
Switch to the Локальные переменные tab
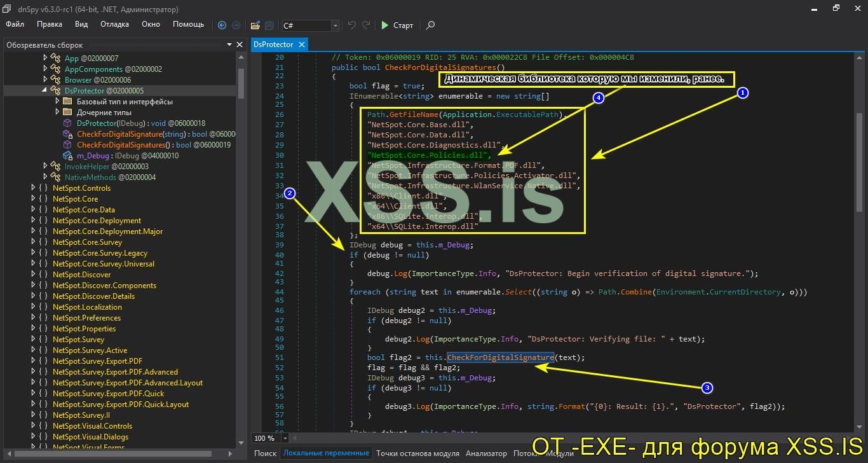click(326, 453)
